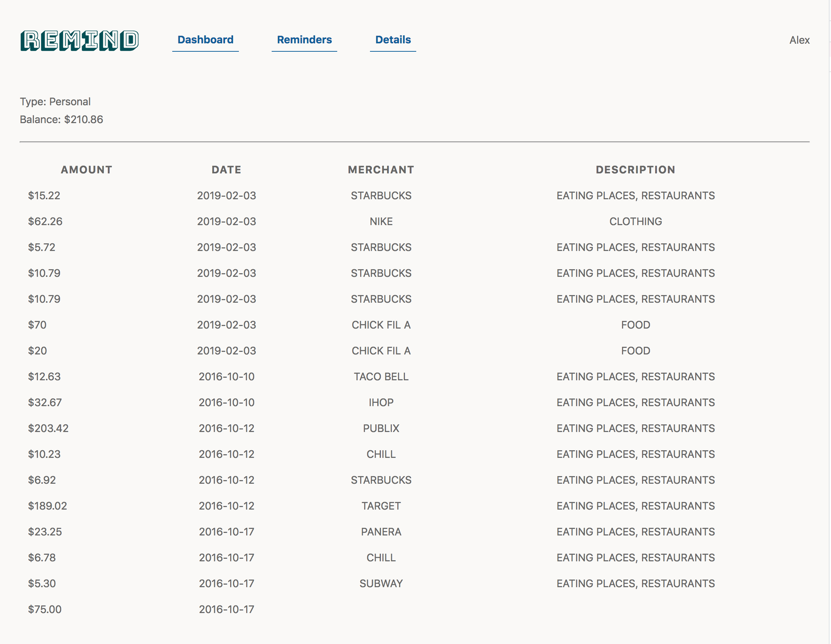
Task: Click the MERCHANT column header
Action: coord(381,170)
